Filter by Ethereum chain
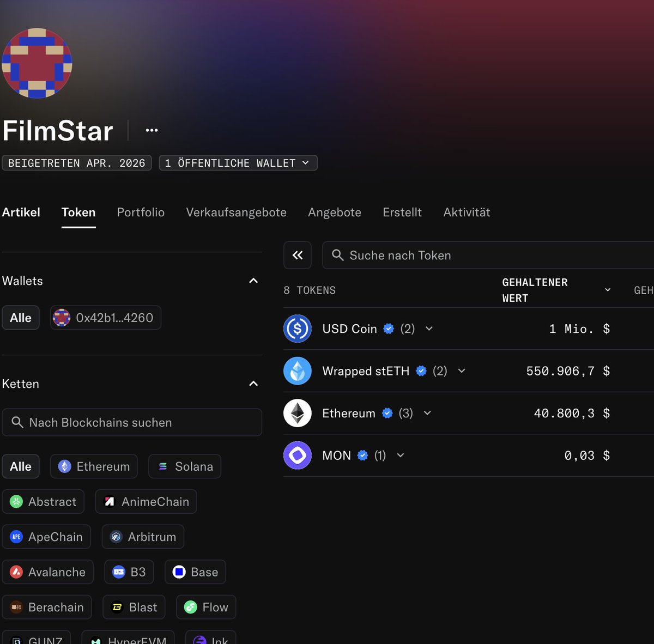Image resolution: width=654 pixels, height=644 pixels. point(94,466)
